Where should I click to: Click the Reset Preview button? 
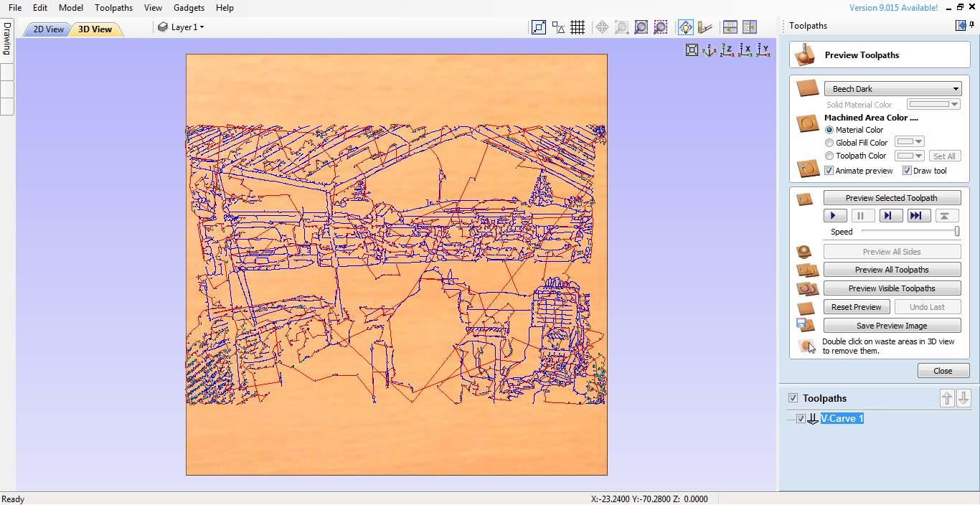coord(857,307)
